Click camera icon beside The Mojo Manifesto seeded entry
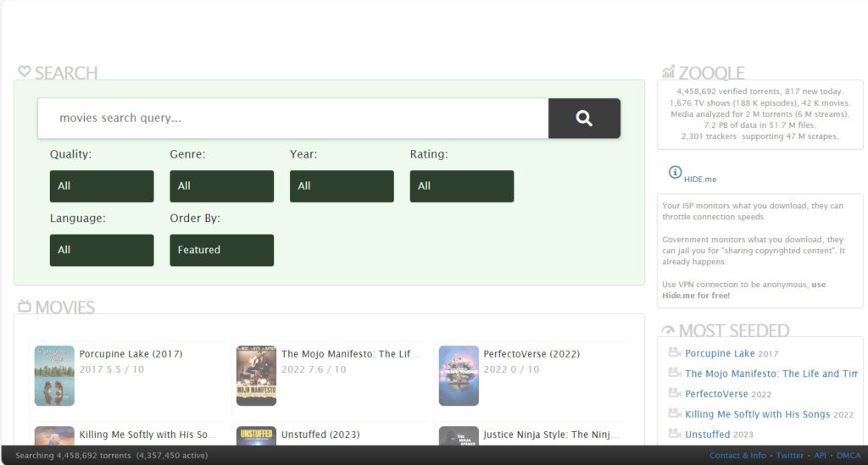This screenshot has width=868, height=465. coord(674,373)
